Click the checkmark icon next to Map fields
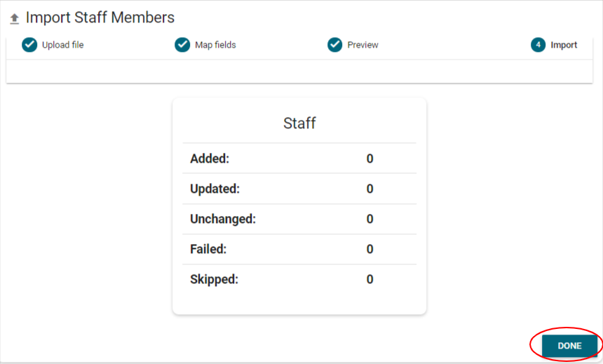The width and height of the screenshot is (603, 364). pyautogui.click(x=182, y=45)
